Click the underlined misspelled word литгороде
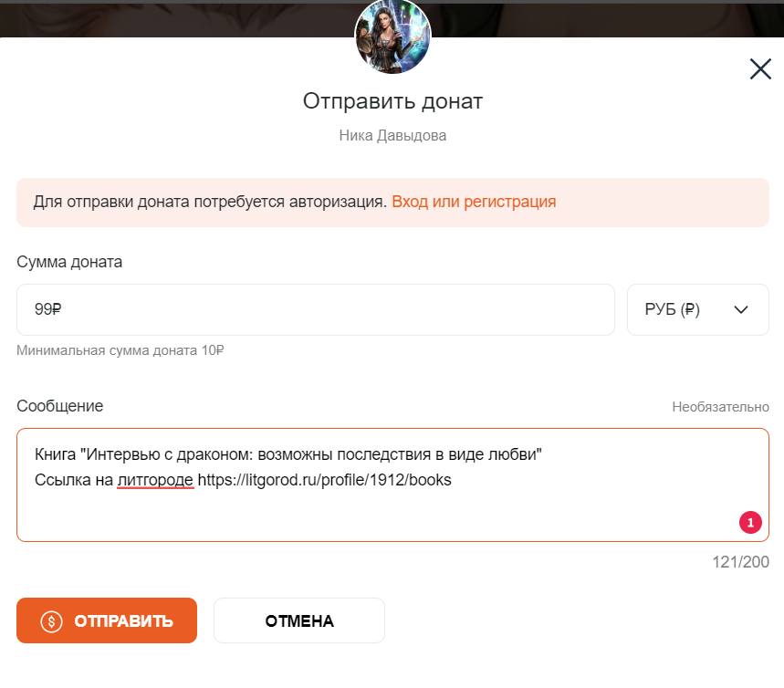The height and width of the screenshot is (688, 784). point(155,479)
